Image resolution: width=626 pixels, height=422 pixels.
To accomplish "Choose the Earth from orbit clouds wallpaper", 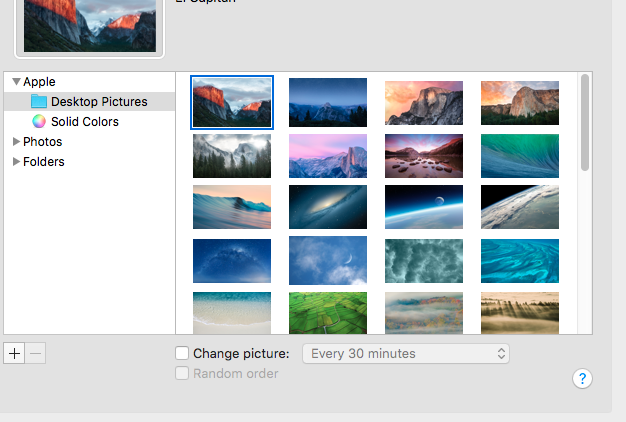I will tap(520, 207).
